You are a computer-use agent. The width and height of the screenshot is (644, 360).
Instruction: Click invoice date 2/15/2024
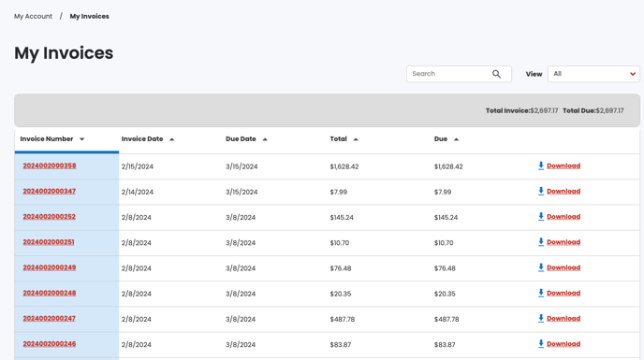(138, 166)
